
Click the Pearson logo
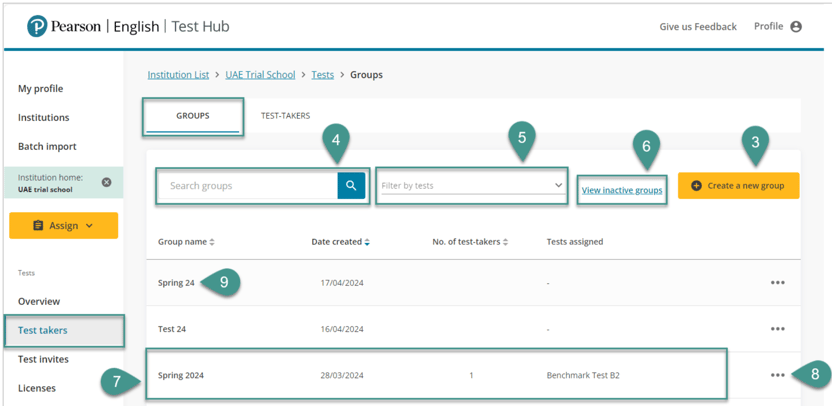click(38, 27)
